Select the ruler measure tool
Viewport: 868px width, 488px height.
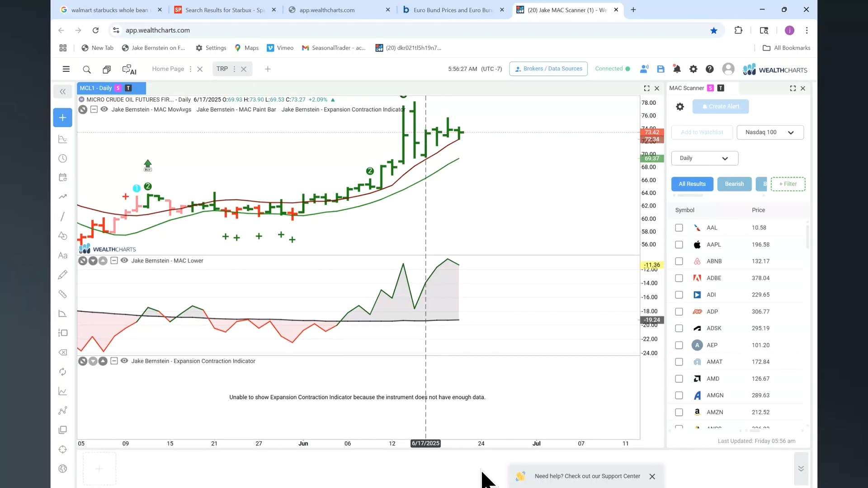coord(63,294)
